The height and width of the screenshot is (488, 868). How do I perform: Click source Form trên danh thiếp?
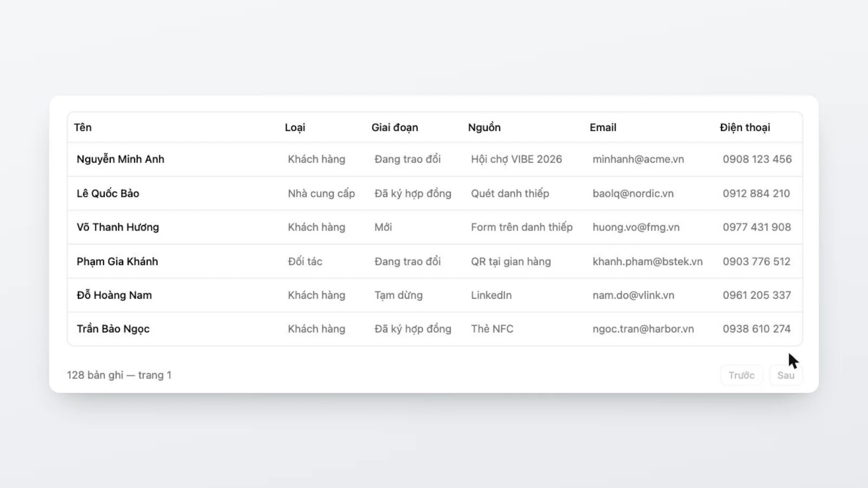(x=521, y=227)
